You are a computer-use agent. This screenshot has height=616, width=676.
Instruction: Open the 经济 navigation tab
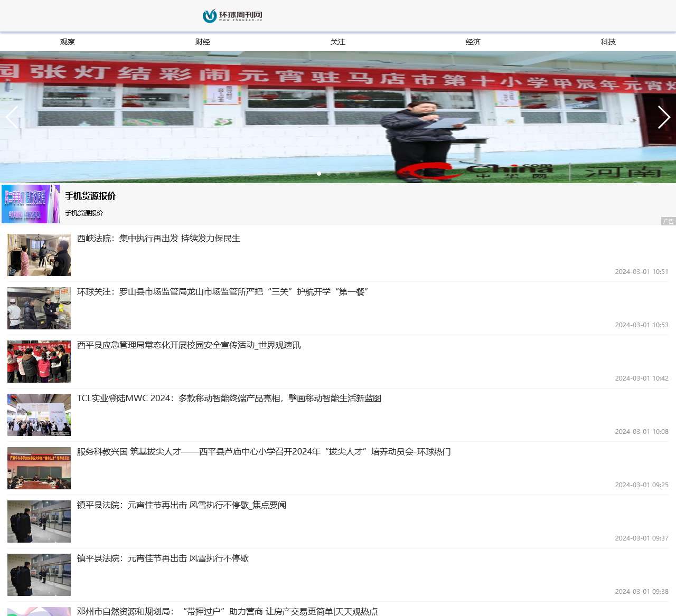[473, 42]
